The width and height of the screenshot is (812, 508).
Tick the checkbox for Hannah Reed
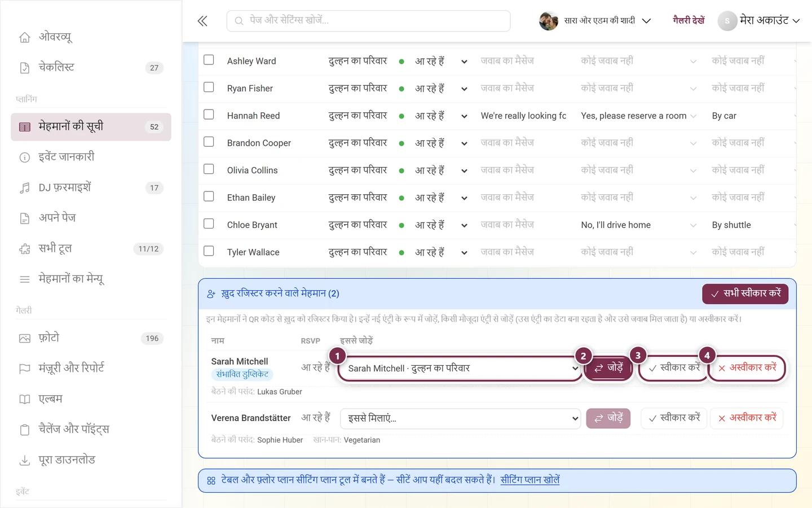209,115
